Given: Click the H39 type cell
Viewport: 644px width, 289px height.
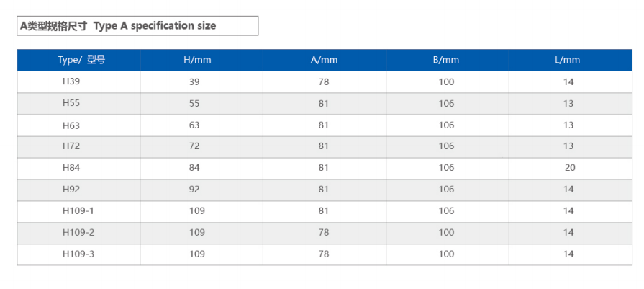Looking at the screenshot, I should click(x=71, y=81).
